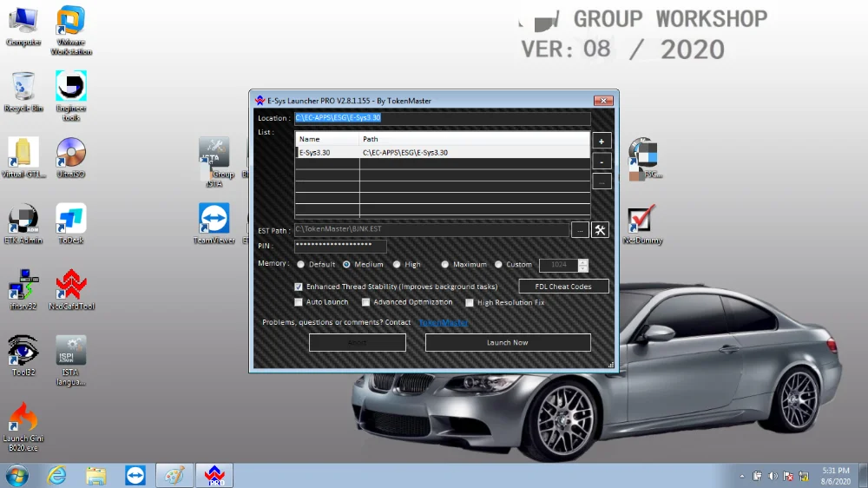Click the PIN password field
This screenshot has height=488, width=868.
[x=340, y=245]
